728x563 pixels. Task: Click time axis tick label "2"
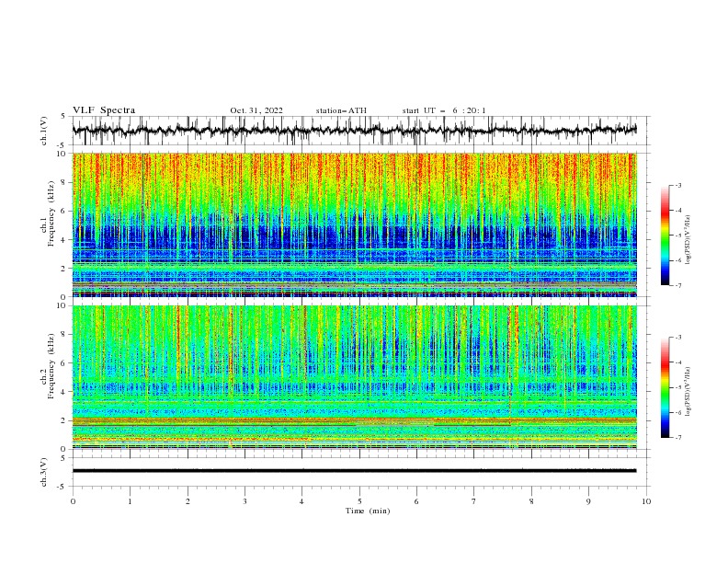tap(188, 501)
